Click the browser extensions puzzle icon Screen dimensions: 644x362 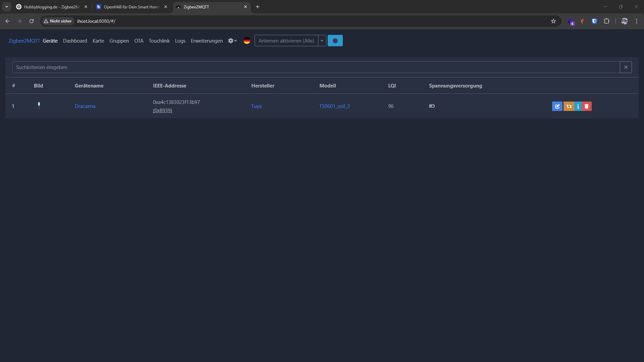coord(607,21)
